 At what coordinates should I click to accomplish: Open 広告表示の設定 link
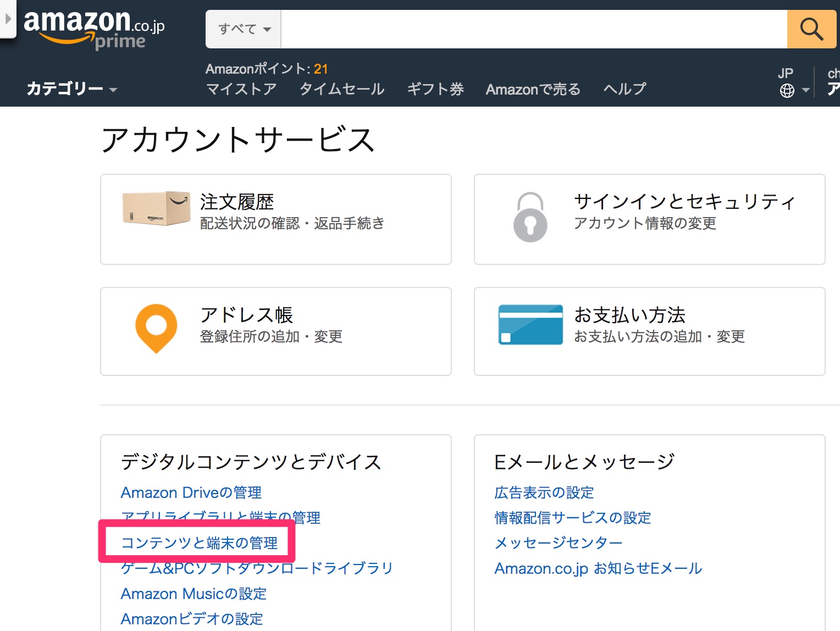544,492
